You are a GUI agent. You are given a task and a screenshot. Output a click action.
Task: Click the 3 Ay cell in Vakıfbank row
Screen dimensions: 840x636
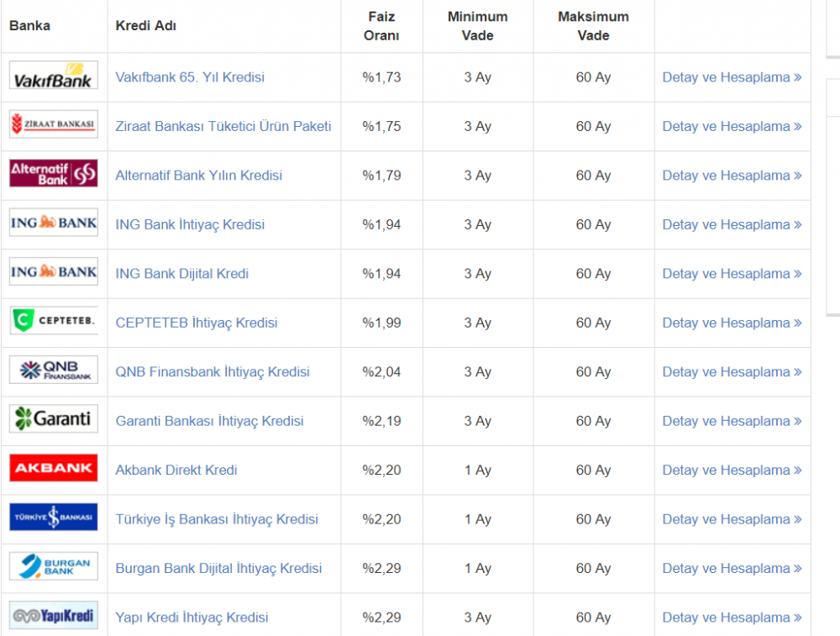pyautogui.click(x=478, y=77)
